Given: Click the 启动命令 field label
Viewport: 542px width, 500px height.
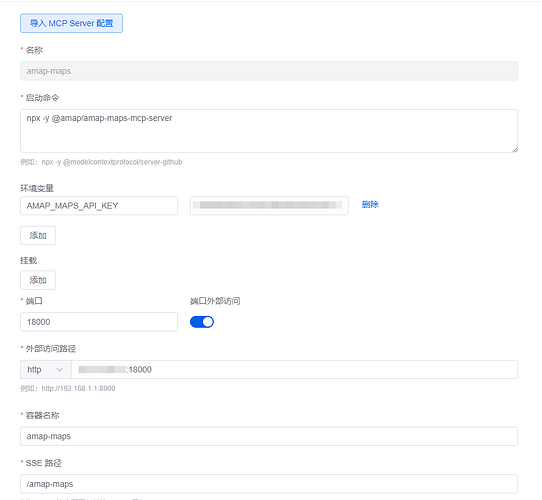Looking at the screenshot, I should tap(42, 98).
